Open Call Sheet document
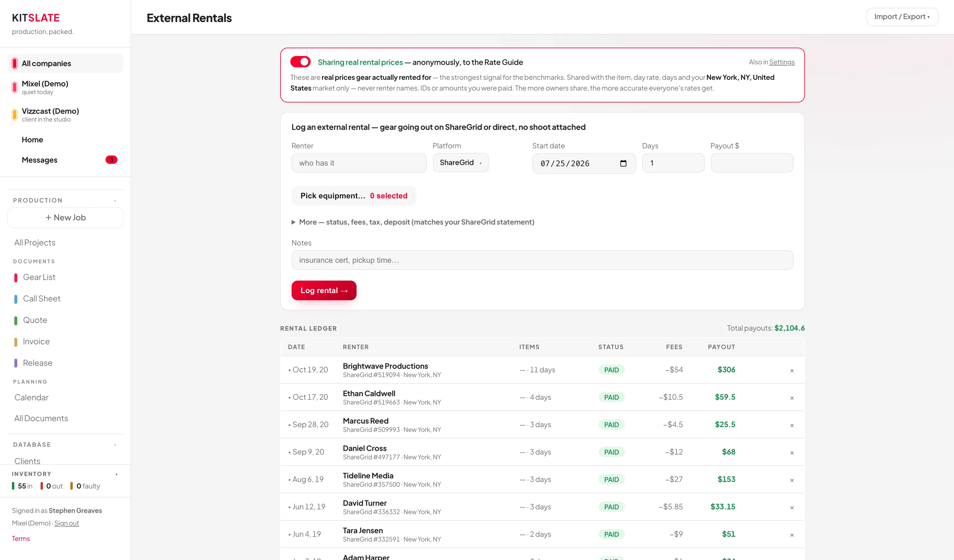Screen dimensions: 954x560 (42, 298)
